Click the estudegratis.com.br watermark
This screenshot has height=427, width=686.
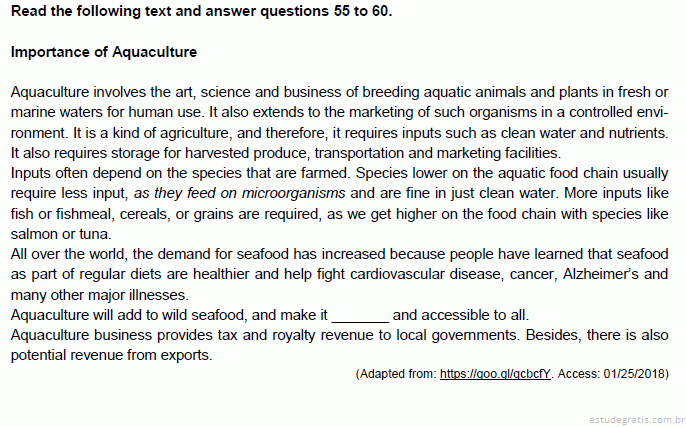637,420
